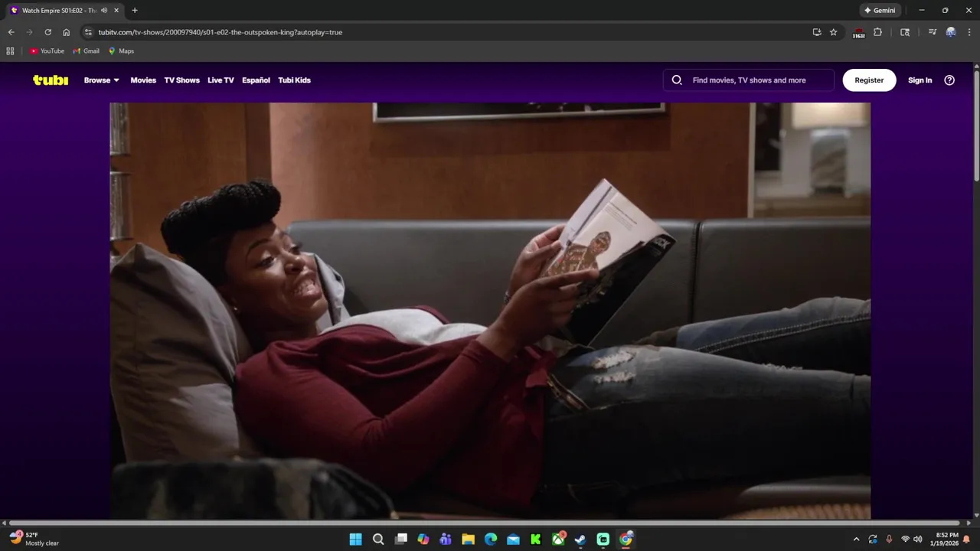Open the Maps bookmark
This screenshot has width=980, height=551.
tap(121, 51)
